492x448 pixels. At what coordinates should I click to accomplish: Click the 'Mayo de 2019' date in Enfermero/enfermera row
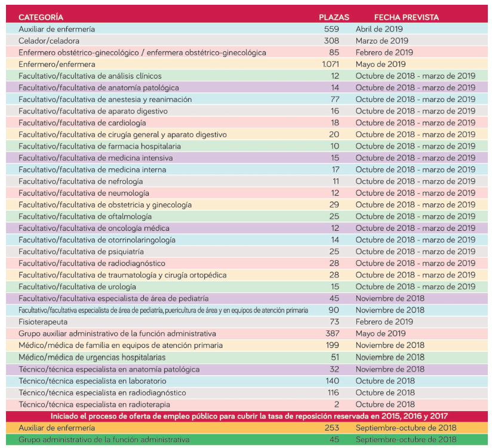380,64
